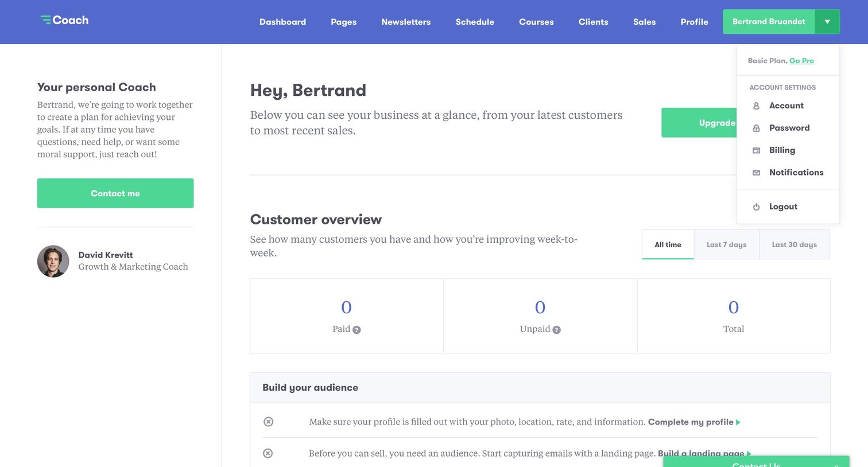Go to the Dashboard nav item
Viewport: 868px width, 467px height.
pos(282,22)
